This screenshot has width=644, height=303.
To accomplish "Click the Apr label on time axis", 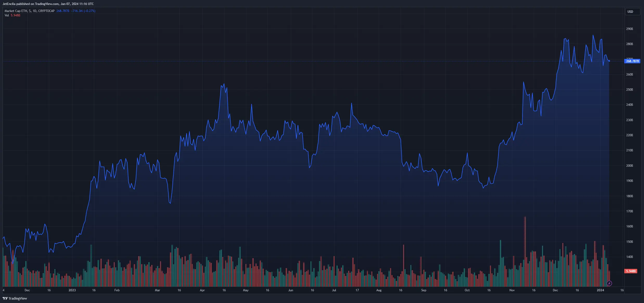I will pyautogui.click(x=202, y=290).
